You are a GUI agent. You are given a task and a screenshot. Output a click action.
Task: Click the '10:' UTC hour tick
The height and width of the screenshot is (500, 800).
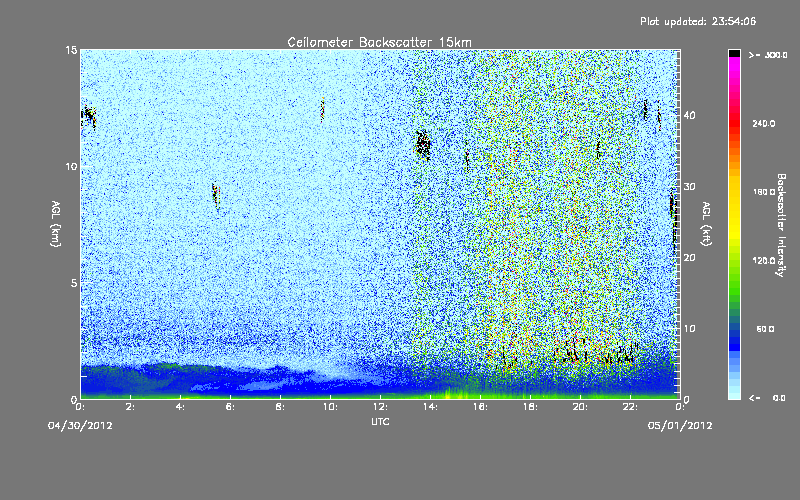pos(330,407)
